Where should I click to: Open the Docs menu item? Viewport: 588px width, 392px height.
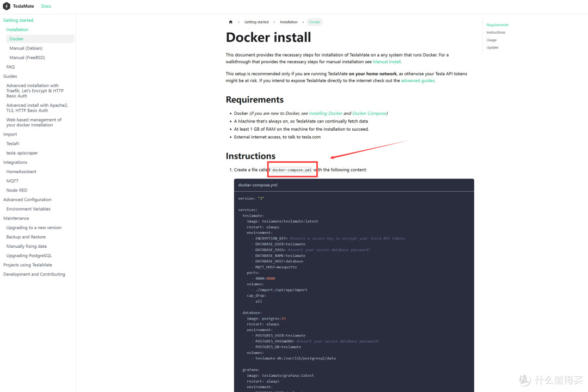coord(46,6)
